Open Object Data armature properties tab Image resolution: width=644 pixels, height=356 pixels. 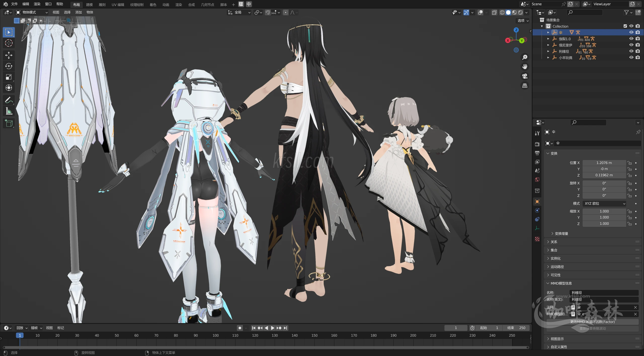537,228
